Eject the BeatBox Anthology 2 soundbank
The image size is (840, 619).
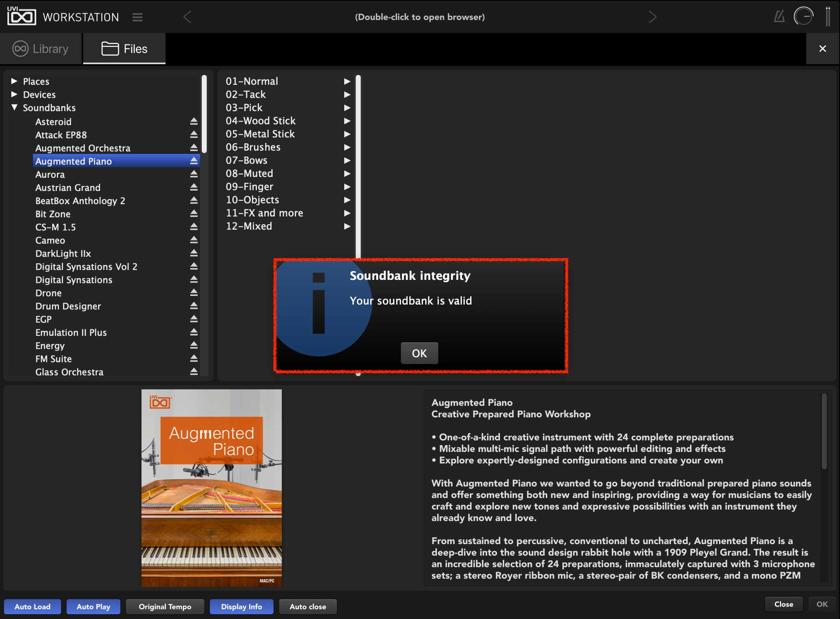194,200
